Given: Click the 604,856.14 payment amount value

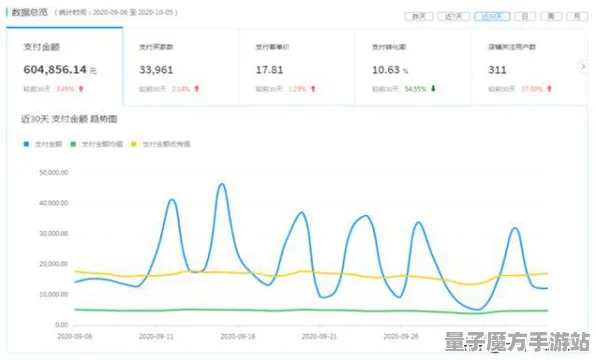Looking at the screenshot, I should [55, 70].
